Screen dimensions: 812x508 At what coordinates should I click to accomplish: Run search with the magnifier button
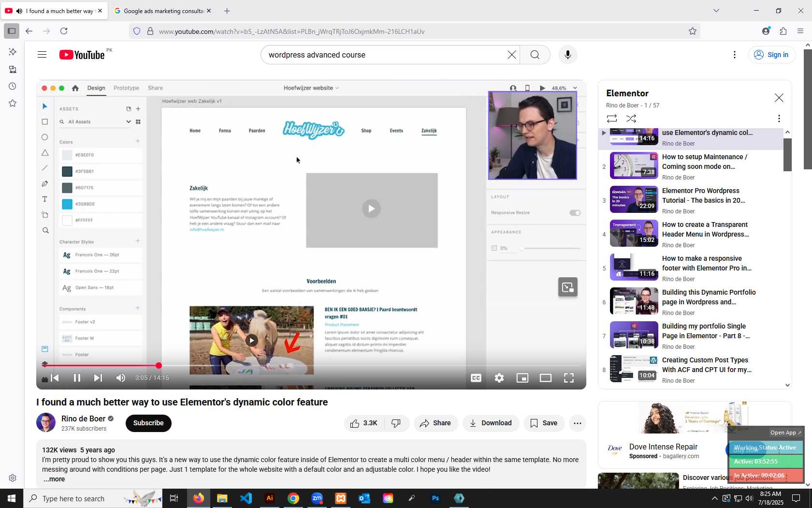click(x=535, y=55)
